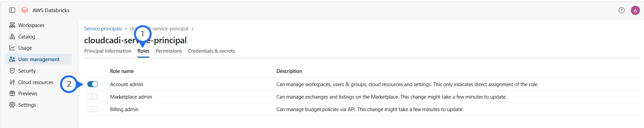The image size is (644, 128).
Task: Open the user avatar menu
Action: [x=635, y=10]
